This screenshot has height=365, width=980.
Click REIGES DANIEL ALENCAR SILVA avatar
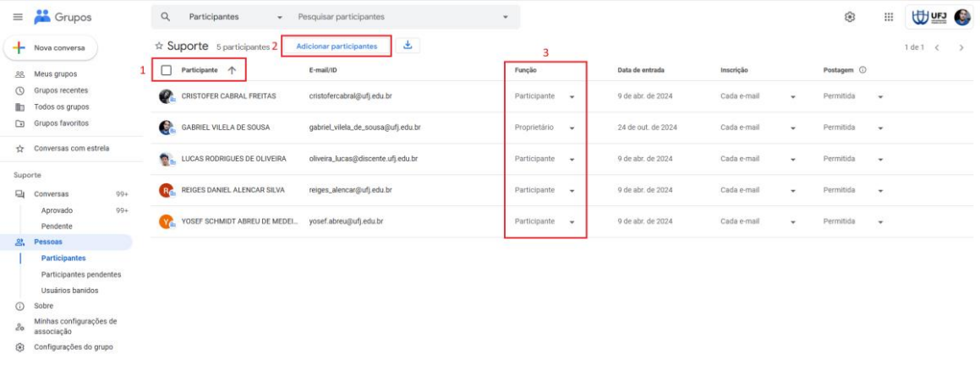pos(167,190)
